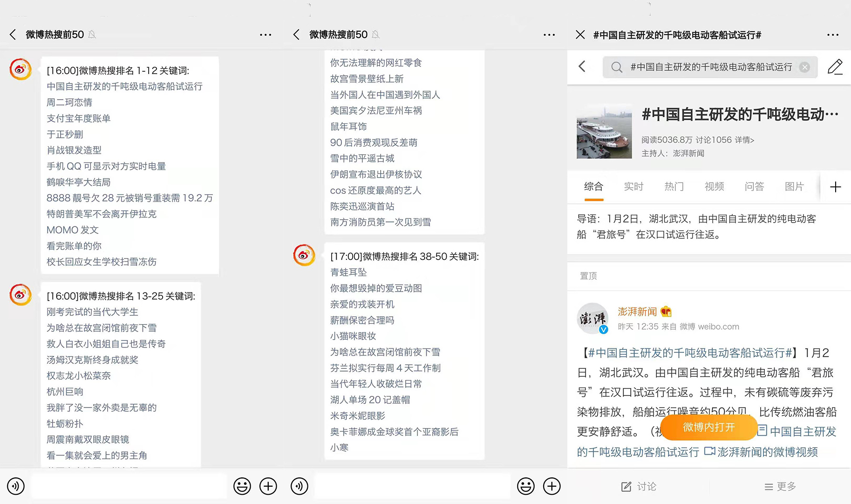The height and width of the screenshot is (504, 851).
Task: Tap the Weibo avatar beside the 16:00 排名13-25 message
Action: click(20, 295)
